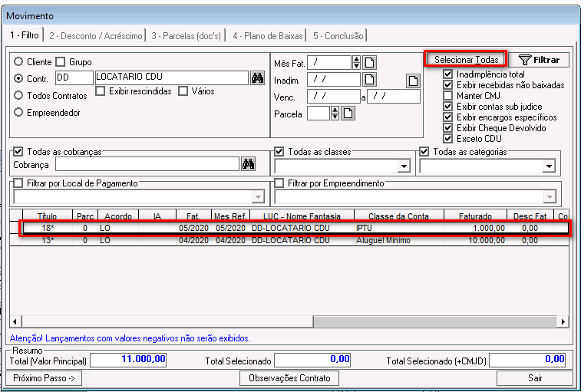
Task: Switch to 1 - Filtro tab
Action: (x=25, y=35)
